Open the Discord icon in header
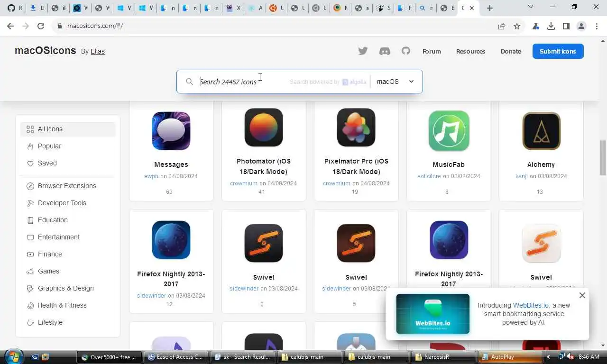The height and width of the screenshot is (364, 607). 385,51
